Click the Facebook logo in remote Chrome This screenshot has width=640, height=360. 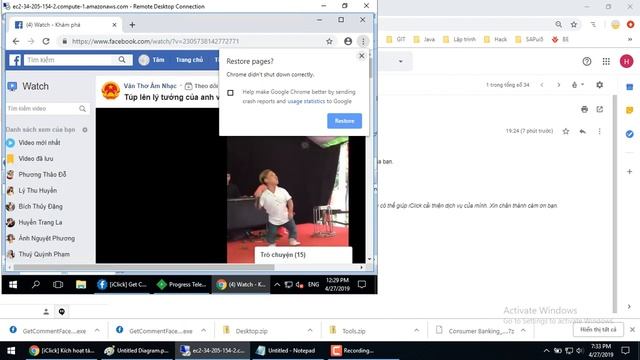coord(15,60)
